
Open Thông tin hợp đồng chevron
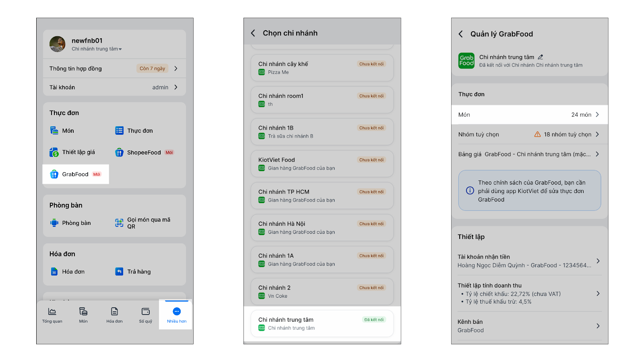coord(176,68)
